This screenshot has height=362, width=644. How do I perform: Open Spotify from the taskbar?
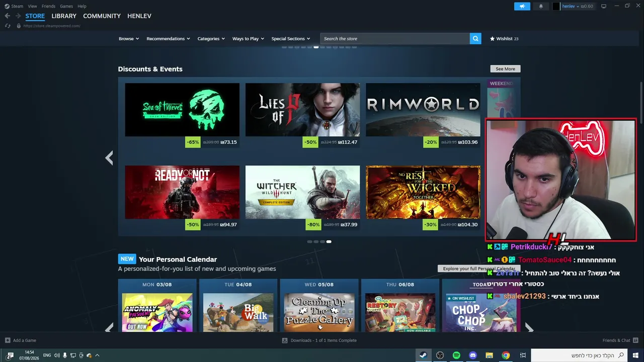[456, 355]
